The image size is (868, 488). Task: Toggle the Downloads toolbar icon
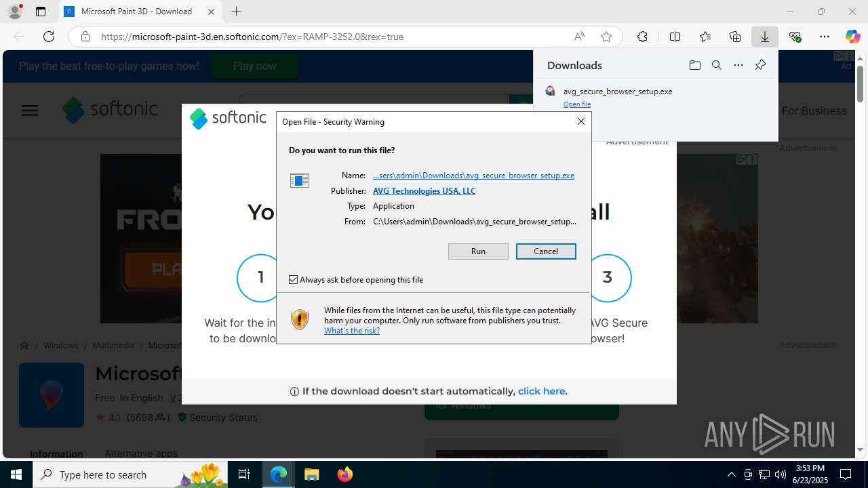click(765, 37)
